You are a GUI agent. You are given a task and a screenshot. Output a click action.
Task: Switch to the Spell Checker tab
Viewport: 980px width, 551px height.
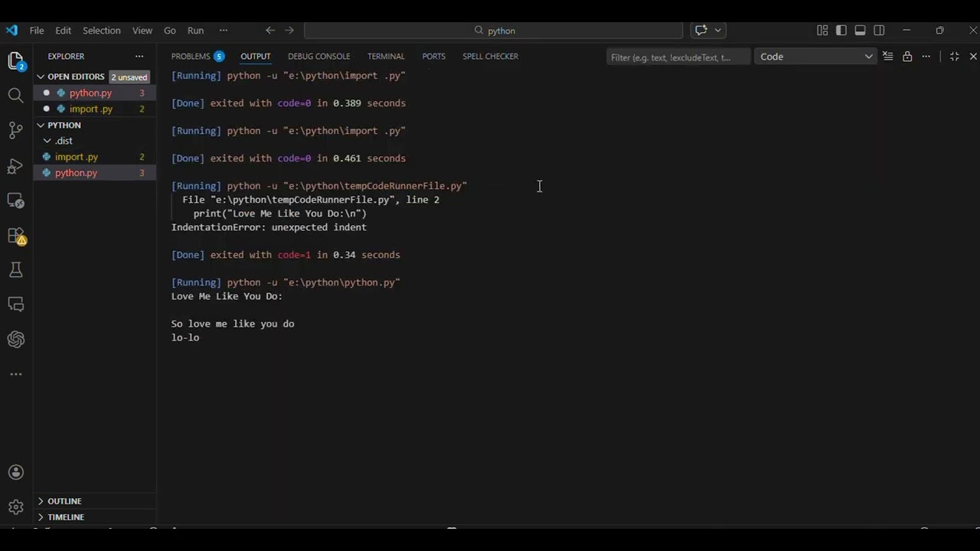(x=490, y=57)
